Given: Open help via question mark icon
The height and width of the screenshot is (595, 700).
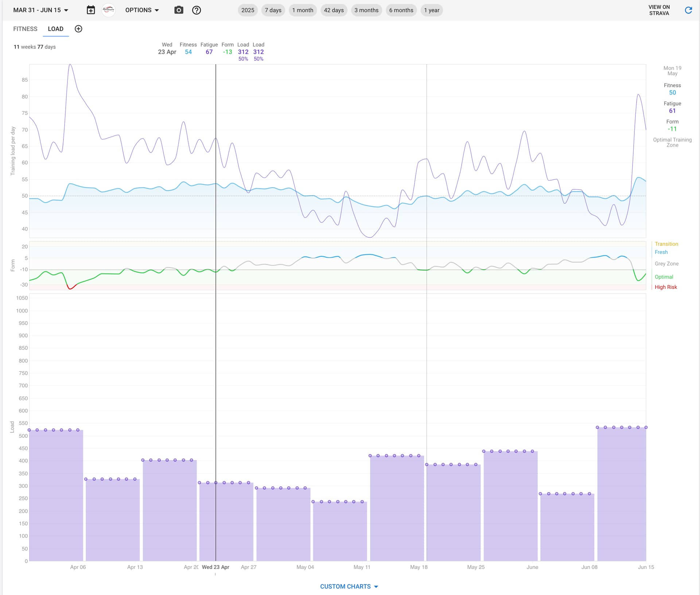Looking at the screenshot, I should point(197,10).
